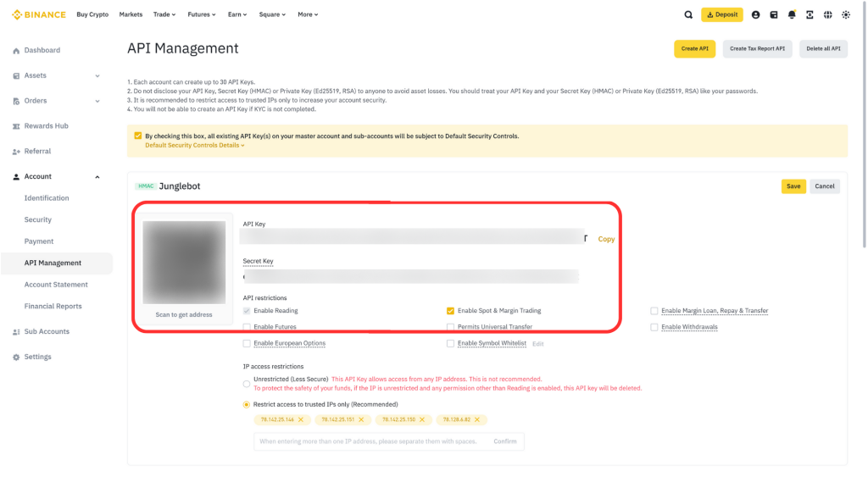Open More dropdown menu

pyautogui.click(x=308, y=15)
